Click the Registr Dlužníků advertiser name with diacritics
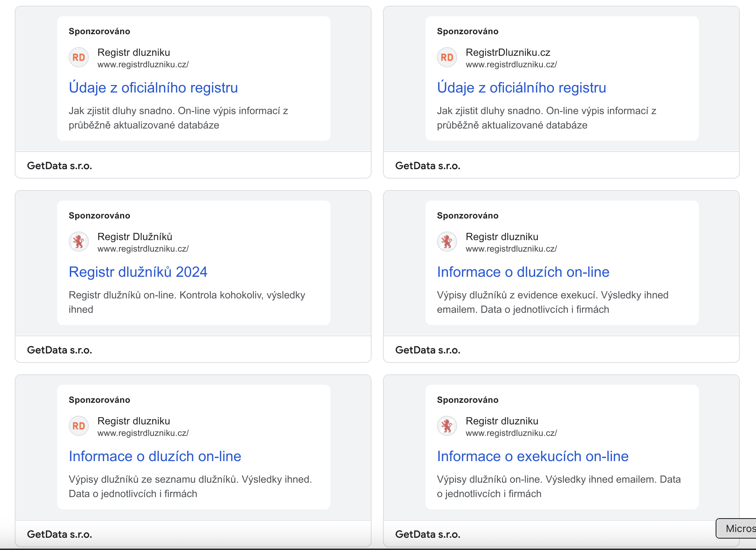This screenshot has height=550, width=756. pyautogui.click(x=135, y=237)
